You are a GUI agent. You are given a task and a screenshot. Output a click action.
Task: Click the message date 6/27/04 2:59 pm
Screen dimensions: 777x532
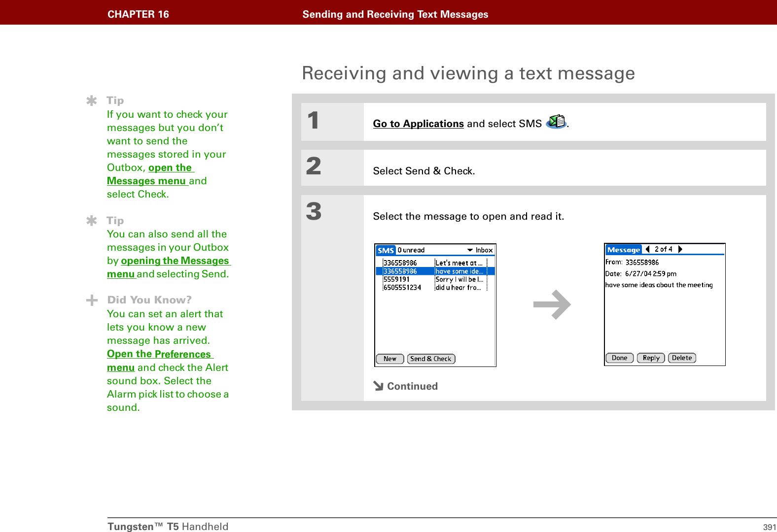pyautogui.click(x=651, y=274)
